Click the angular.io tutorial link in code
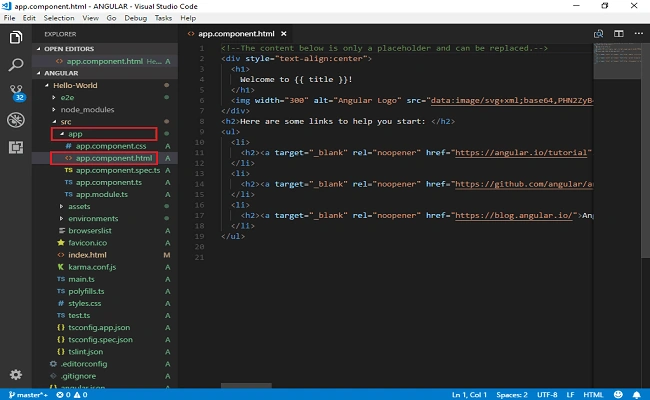This screenshot has width=650, height=400. coord(521,153)
